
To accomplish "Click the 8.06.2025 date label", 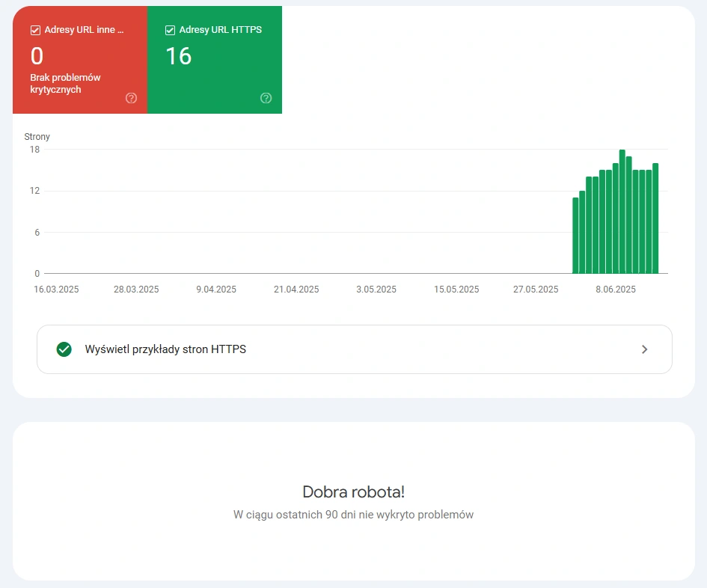I will point(616,290).
